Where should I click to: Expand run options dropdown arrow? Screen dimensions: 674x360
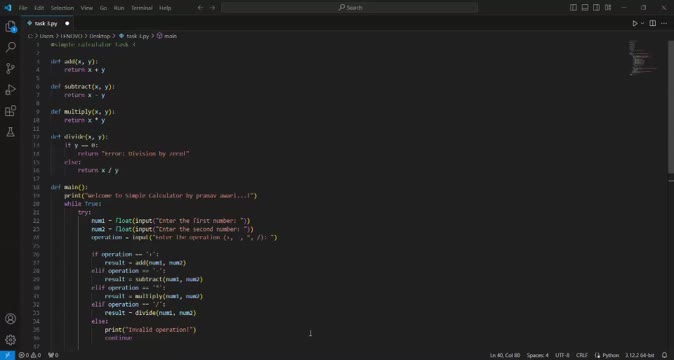click(x=642, y=23)
